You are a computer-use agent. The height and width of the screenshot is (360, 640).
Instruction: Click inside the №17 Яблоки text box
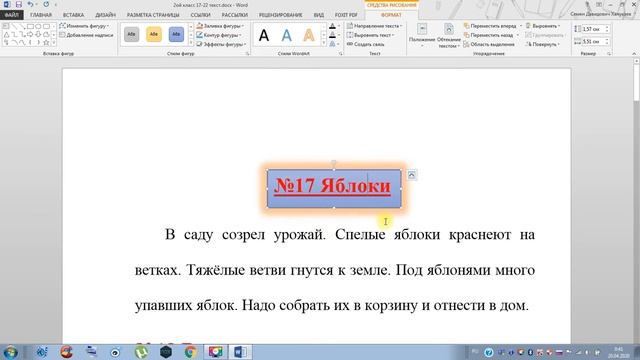(x=333, y=188)
